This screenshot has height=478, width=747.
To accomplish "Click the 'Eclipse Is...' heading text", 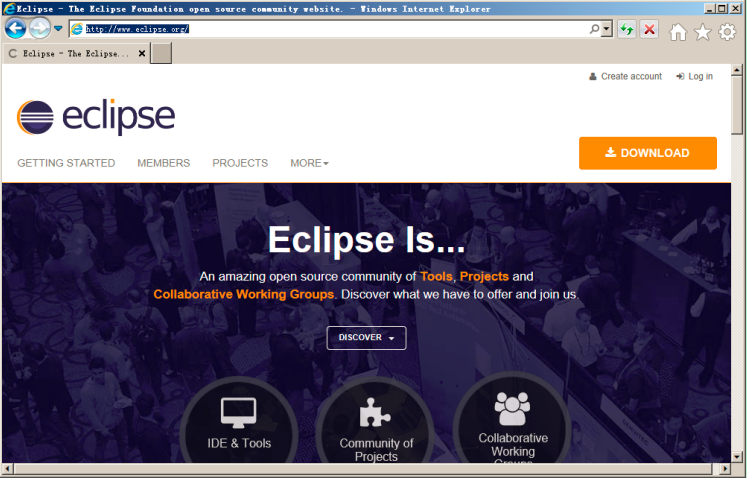I will point(366,240).
